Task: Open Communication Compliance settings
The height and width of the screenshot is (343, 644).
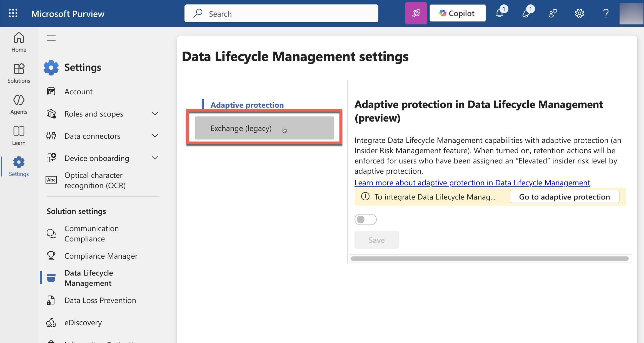Action: coord(92,233)
